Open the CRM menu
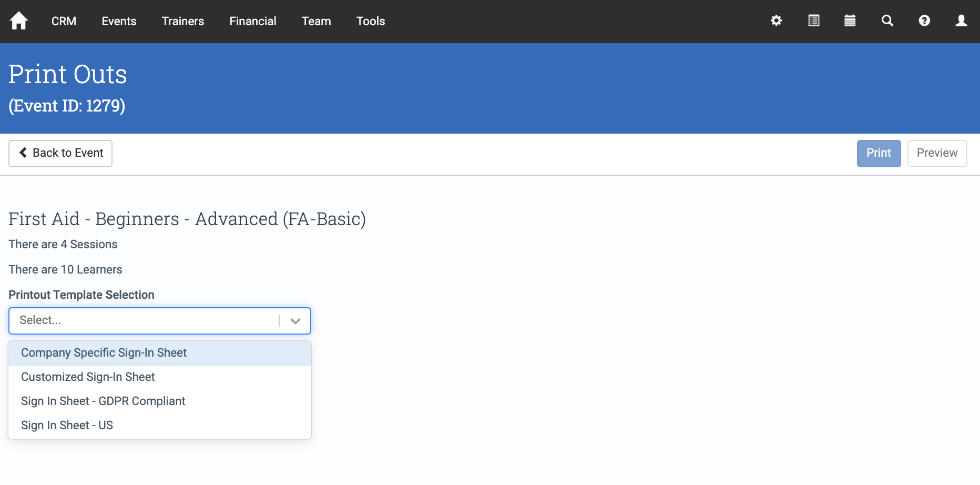The image size is (980, 485). click(x=63, y=21)
